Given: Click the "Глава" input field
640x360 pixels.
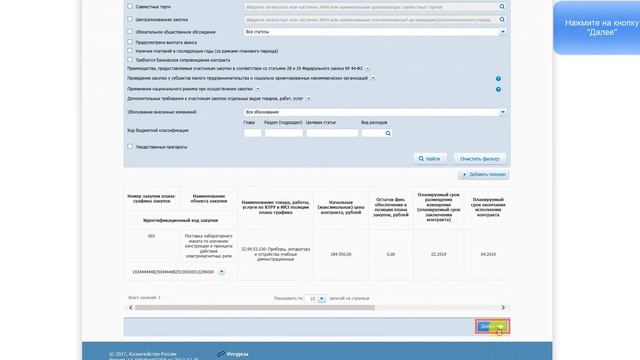Looking at the screenshot, I should pos(253,133).
